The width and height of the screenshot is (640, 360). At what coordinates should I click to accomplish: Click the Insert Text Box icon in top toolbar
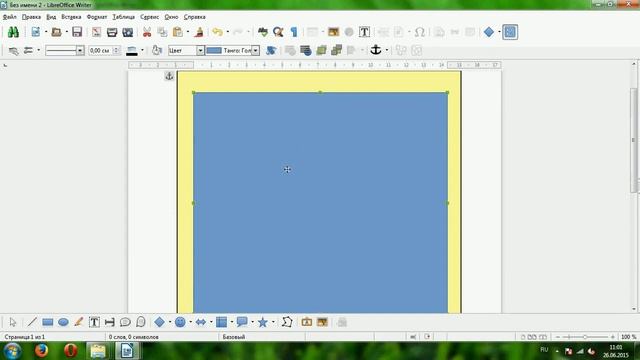364,32
